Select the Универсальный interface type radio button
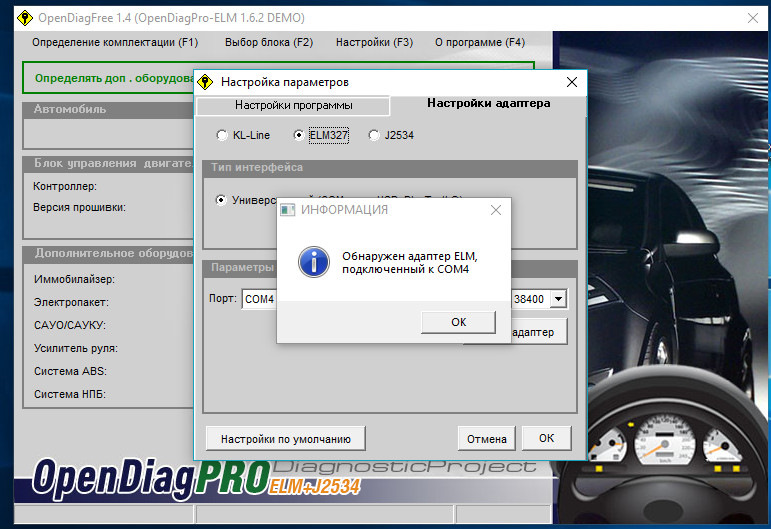Screen dimensions: 771x529 [x=221, y=200]
